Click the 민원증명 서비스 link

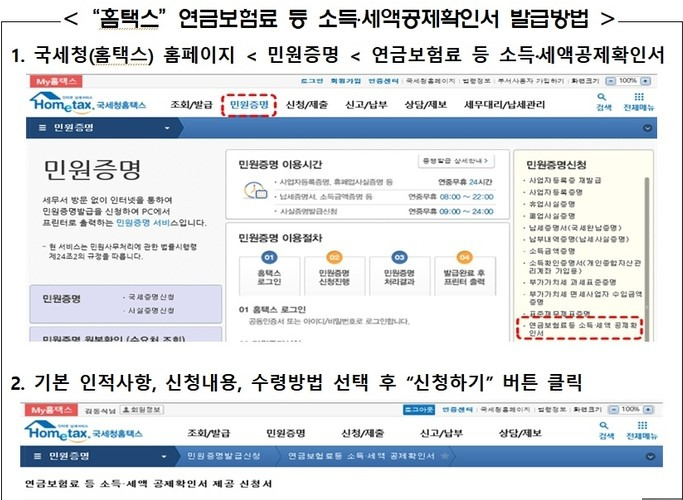(143, 223)
